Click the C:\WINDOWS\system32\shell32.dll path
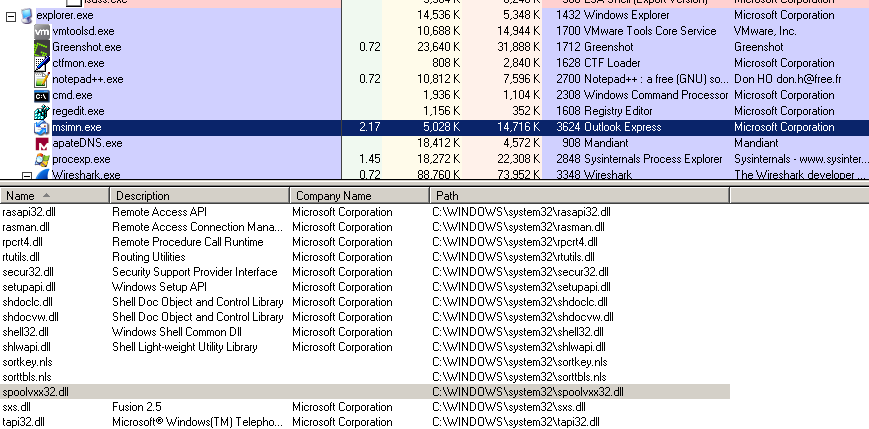 point(518,332)
